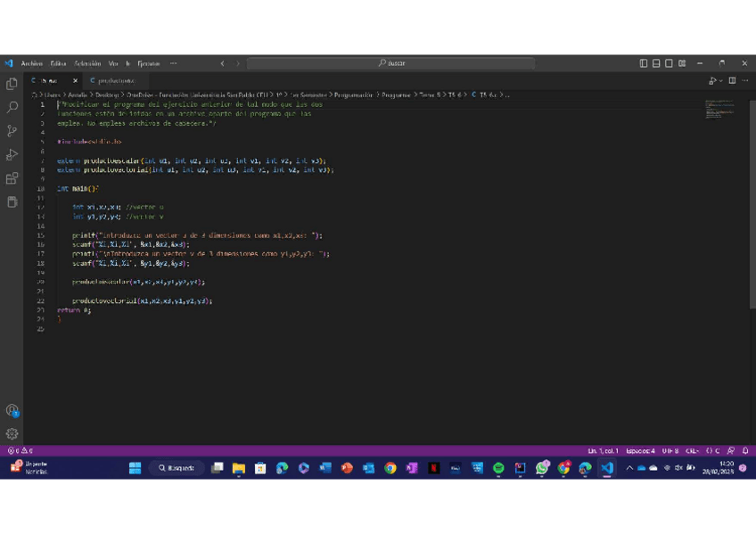
Task: Open the Extensions view
Action: 12,178
